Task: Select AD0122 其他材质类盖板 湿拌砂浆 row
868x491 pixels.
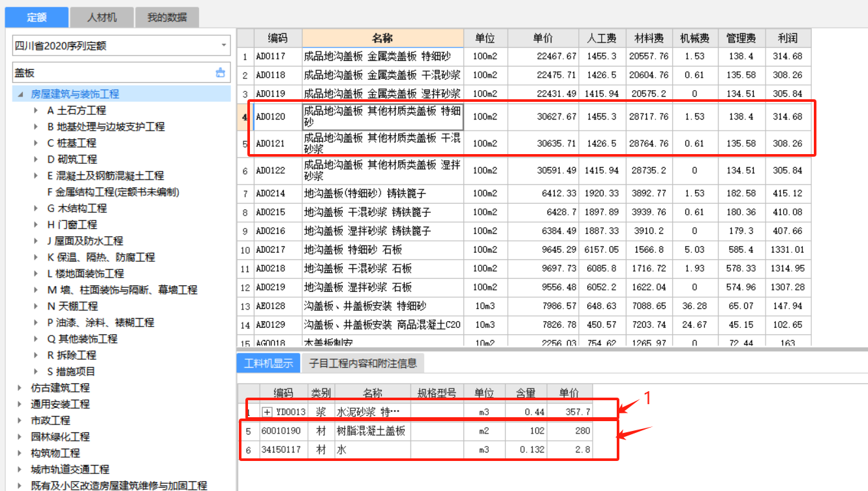Action: pyautogui.click(x=523, y=170)
